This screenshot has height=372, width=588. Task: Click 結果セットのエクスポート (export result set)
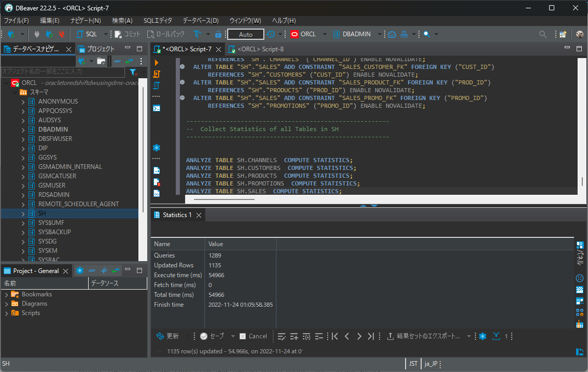click(x=424, y=336)
